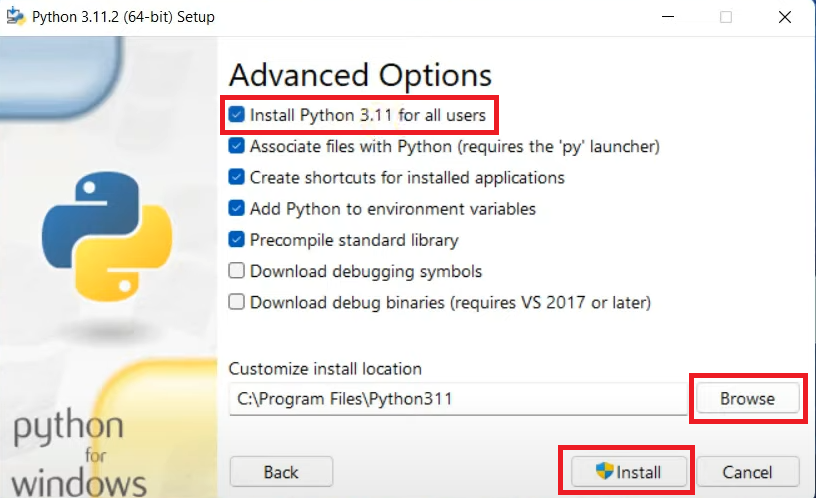Uncheck Add Python to environment variables
Image resolution: width=816 pixels, height=498 pixels.
tap(236, 208)
